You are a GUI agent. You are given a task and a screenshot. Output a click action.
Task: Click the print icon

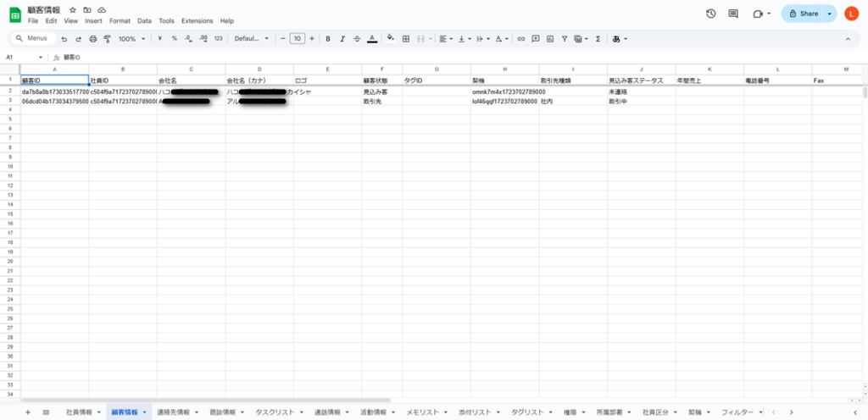(x=93, y=39)
